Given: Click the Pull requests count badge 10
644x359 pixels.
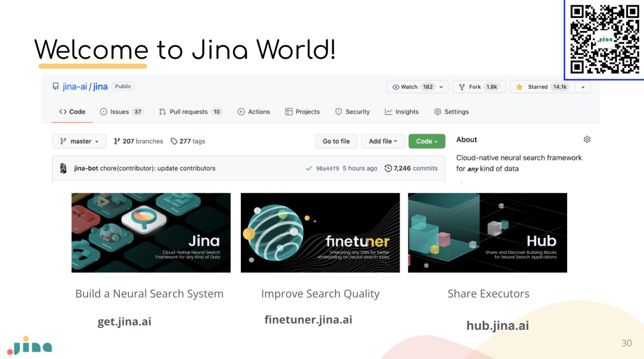Looking at the screenshot, I should tap(216, 112).
